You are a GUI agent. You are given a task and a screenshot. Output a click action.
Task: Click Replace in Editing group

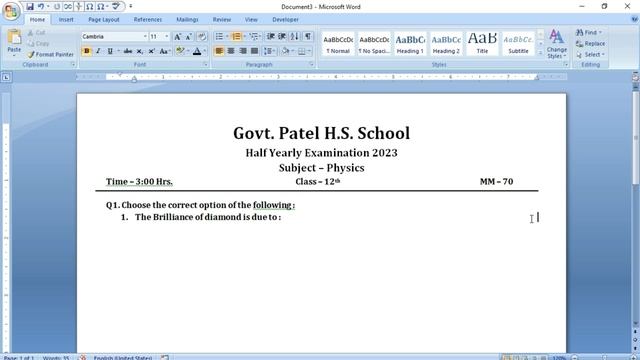(591, 43)
